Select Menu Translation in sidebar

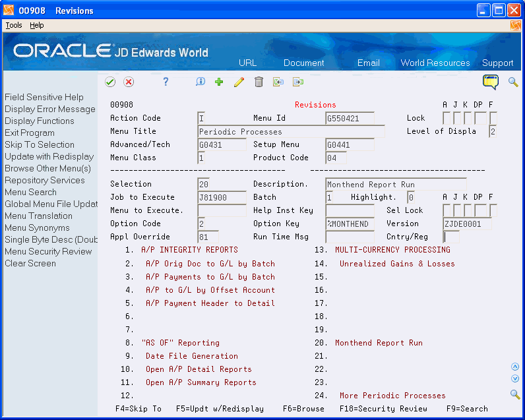(x=38, y=216)
